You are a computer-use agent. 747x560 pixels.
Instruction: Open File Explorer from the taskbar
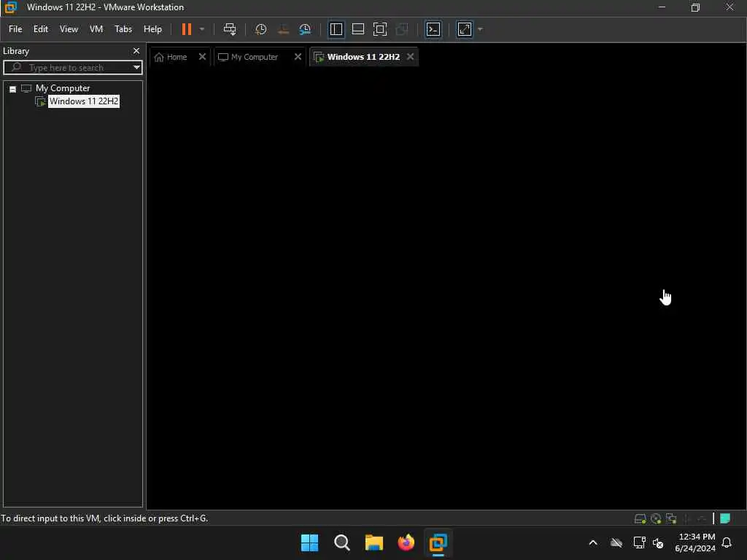[374, 542]
